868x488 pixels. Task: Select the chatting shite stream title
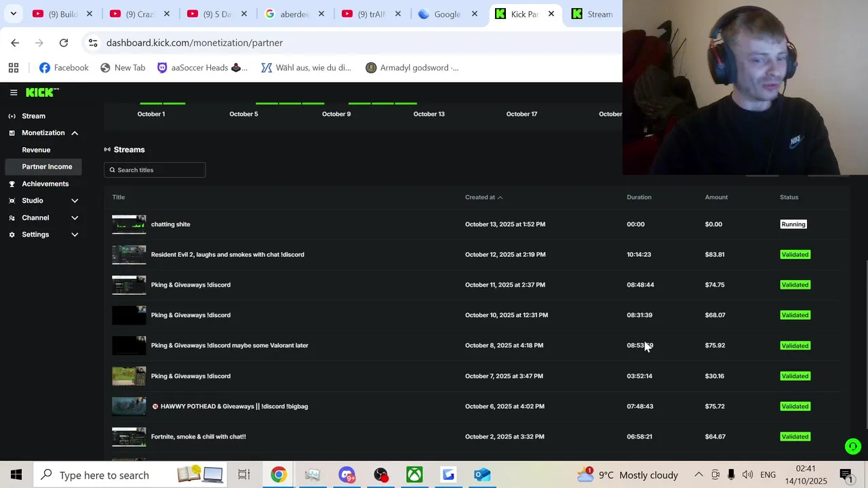(x=171, y=224)
